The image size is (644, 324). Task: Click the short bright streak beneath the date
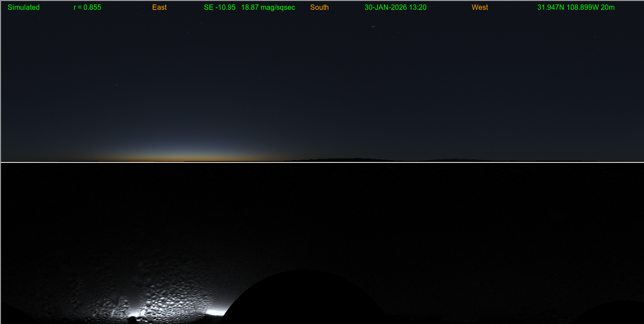tap(373, 27)
